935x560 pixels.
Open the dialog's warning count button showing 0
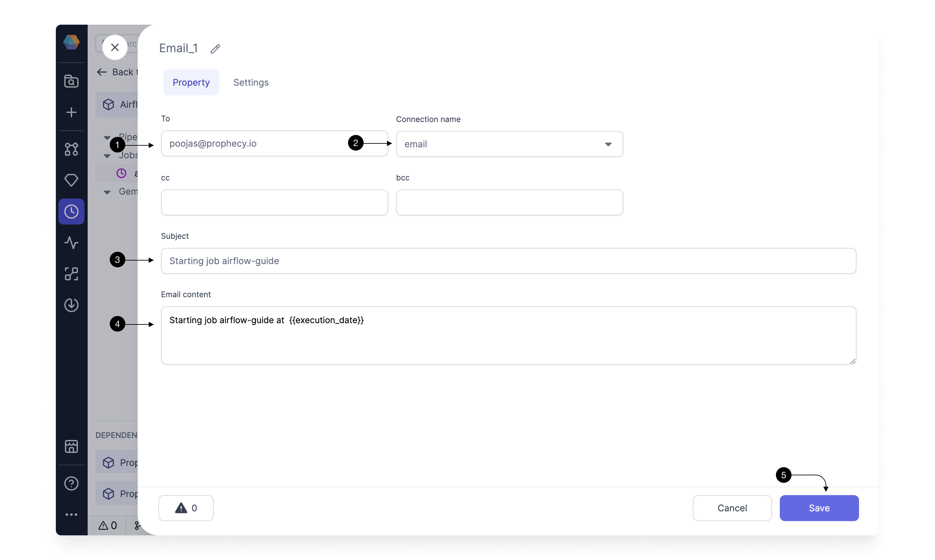pyautogui.click(x=186, y=508)
